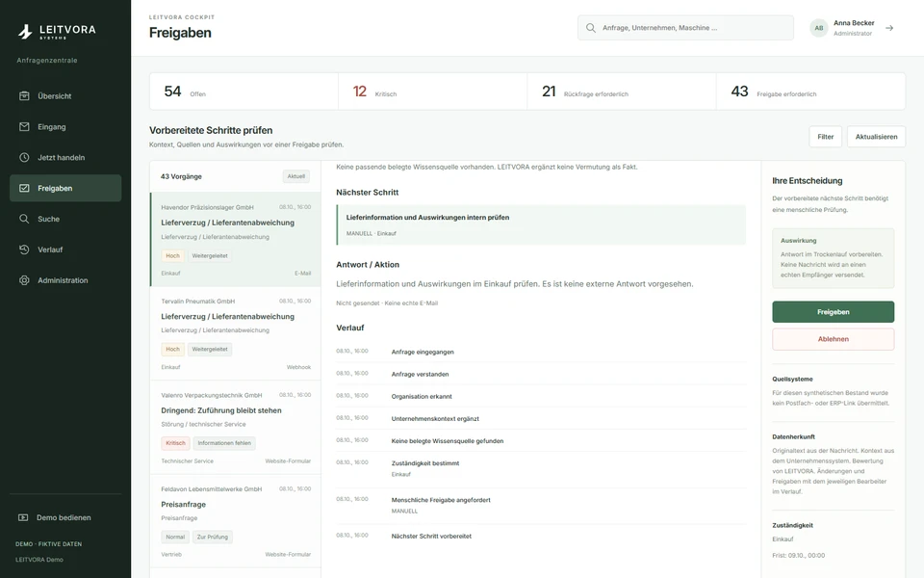The image size is (924, 578).
Task: Click the logout arrow beside Anna Becker
Action: tap(889, 28)
